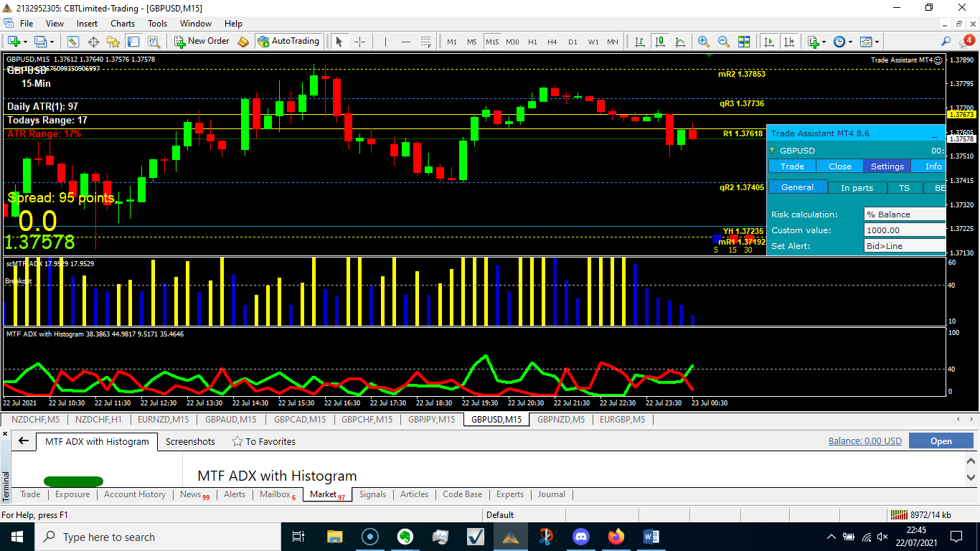Toggle the AutoTrading button
980x551 pixels.
[x=288, y=42]
